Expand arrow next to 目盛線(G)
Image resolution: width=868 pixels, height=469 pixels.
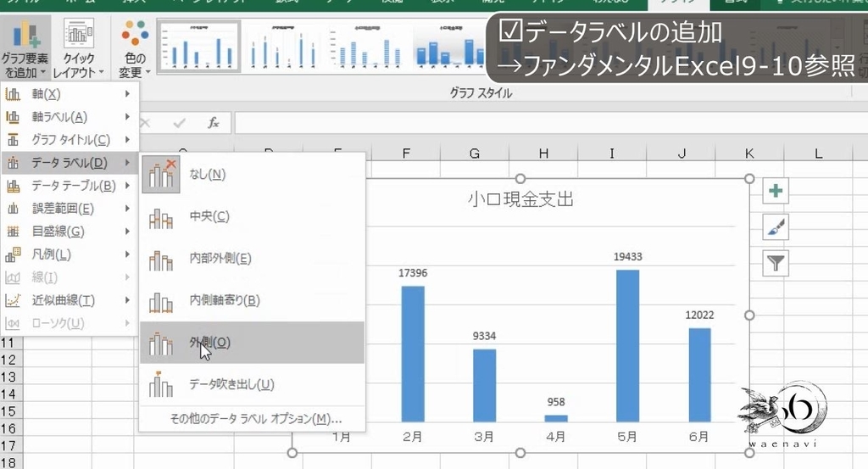tap(127, 232)
